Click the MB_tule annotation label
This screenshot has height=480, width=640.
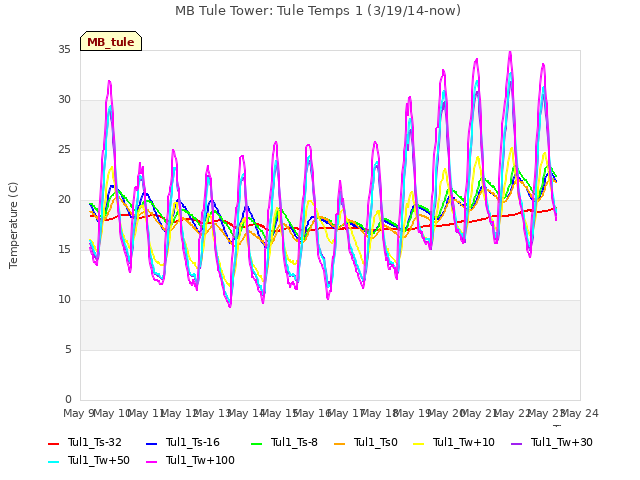pyautogui.click(x=111, y=41)
